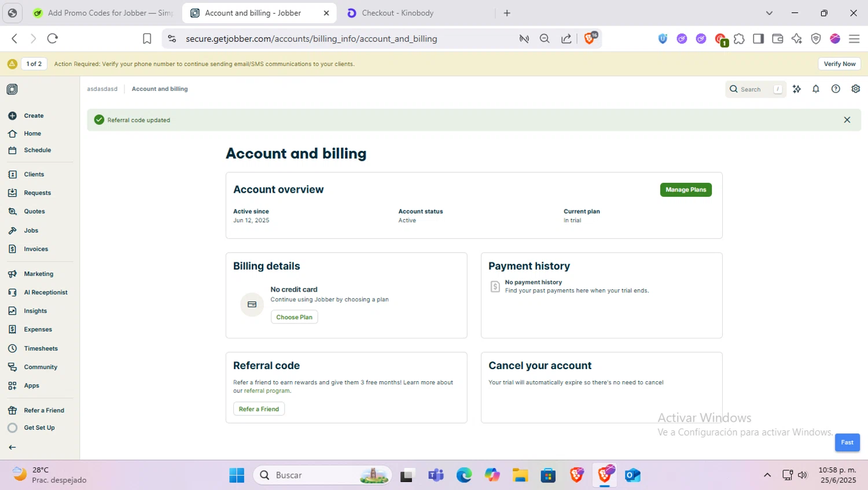Image resolution: width=868 pixels, height=490 pixels.
Task: Open the Get Set Up checklist
Action: 32,428
